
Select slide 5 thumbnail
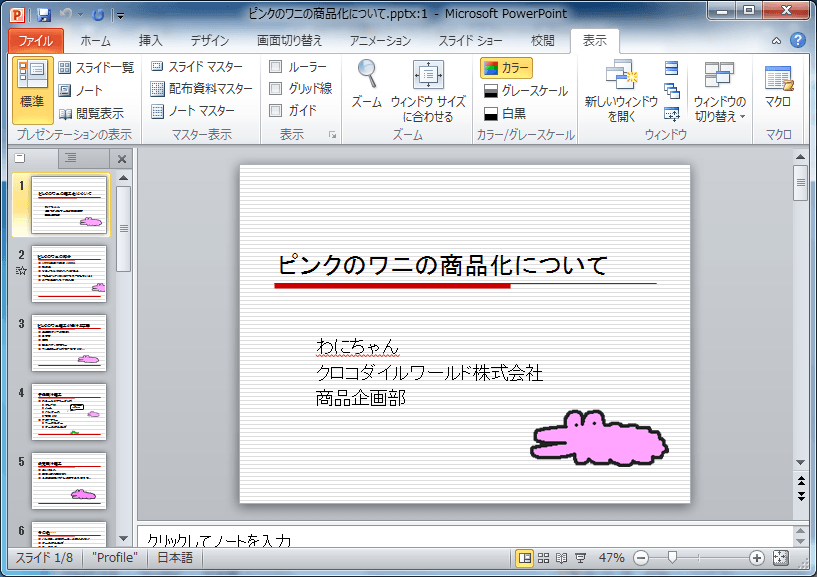tap(69, 481)
